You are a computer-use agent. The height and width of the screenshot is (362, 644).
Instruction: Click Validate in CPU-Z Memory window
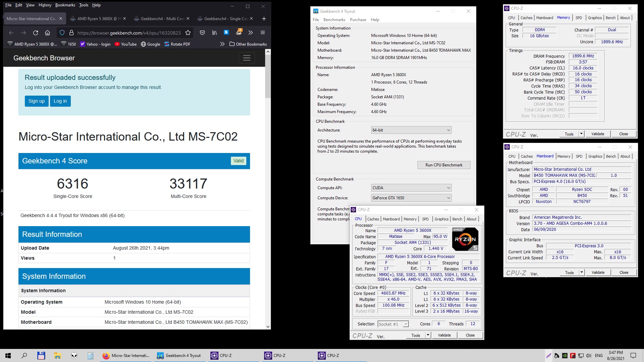tap(598, 134)
